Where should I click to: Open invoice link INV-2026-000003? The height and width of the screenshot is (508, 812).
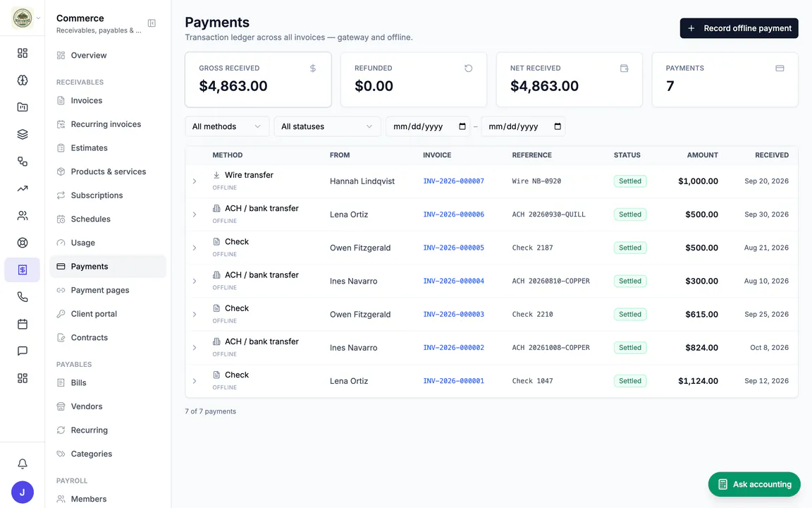tap(454, 315)
